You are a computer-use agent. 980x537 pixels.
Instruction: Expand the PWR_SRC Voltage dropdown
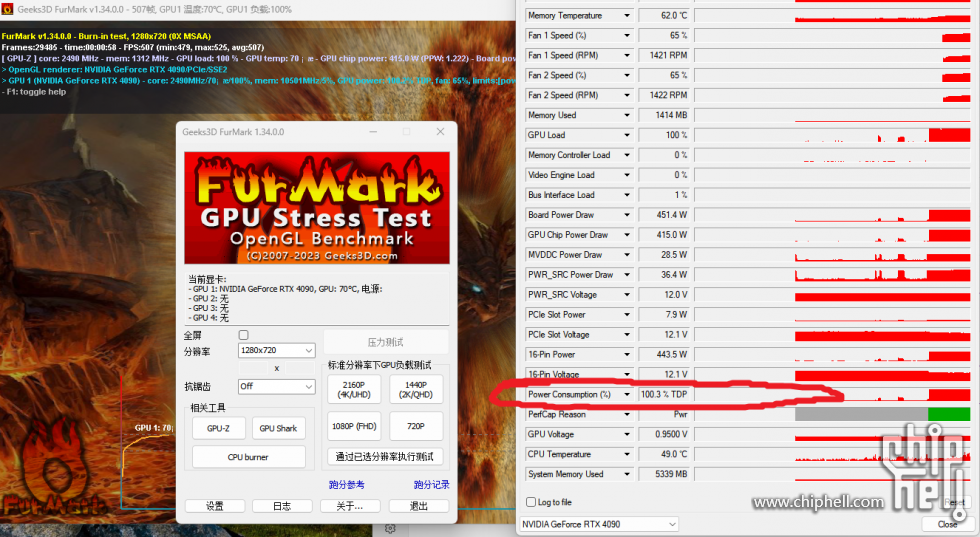pyautogui.click(x=627, y=295)
